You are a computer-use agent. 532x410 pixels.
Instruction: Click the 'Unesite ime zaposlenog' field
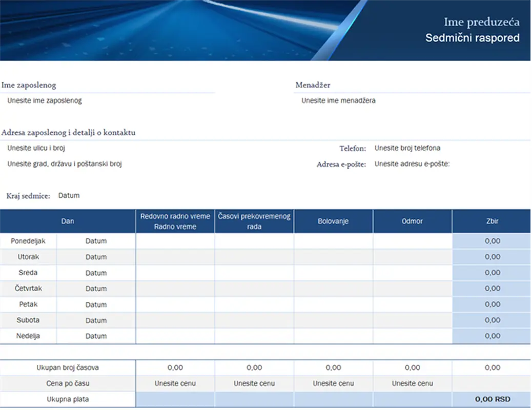[45, 101]
